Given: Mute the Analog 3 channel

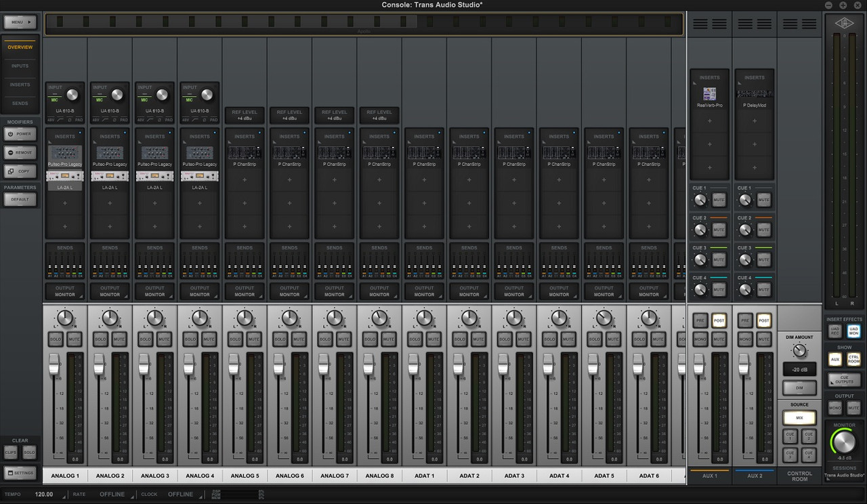Looking at the screenshot, I should (164, 339).
